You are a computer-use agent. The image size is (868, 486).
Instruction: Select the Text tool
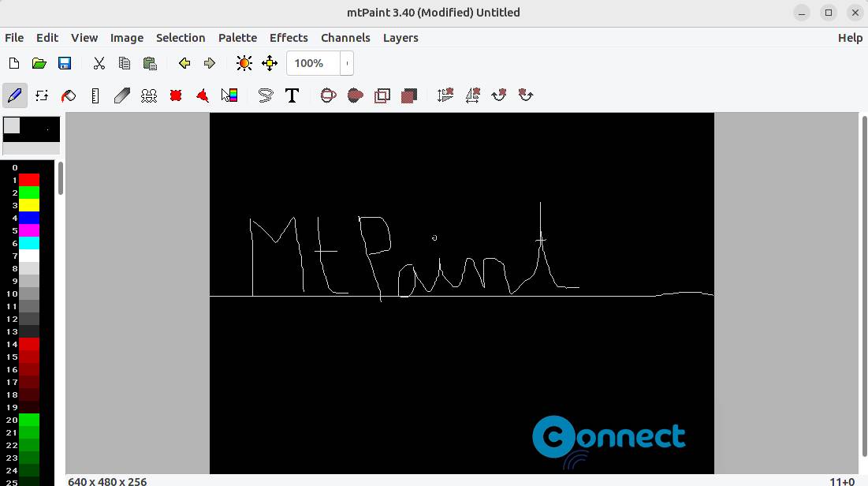click(292, 95)
